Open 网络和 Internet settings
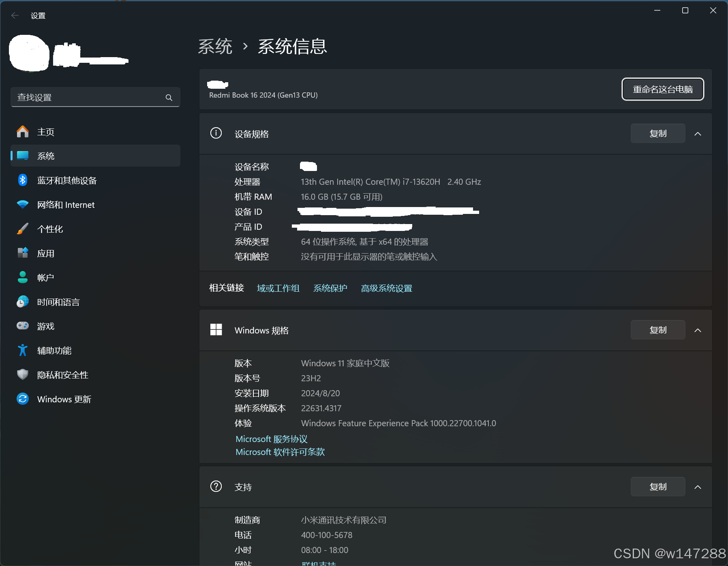Screen dimensions: 728x566 coord(95,205)
